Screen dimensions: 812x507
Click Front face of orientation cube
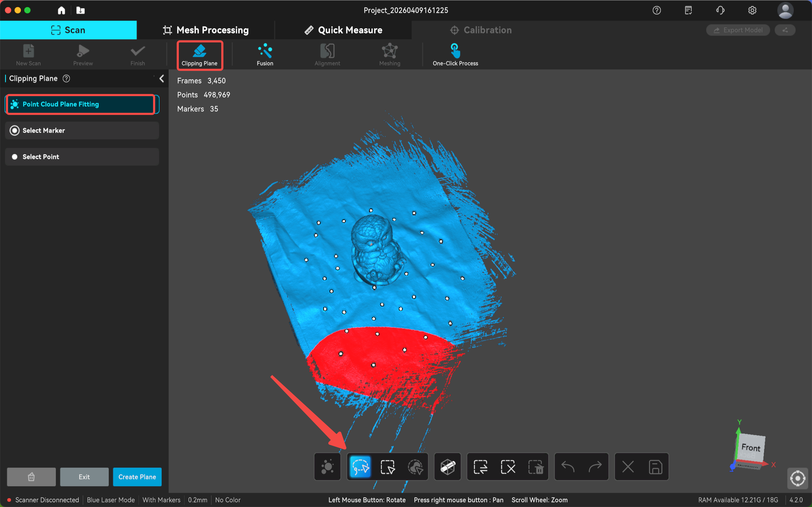pos(751,447)
